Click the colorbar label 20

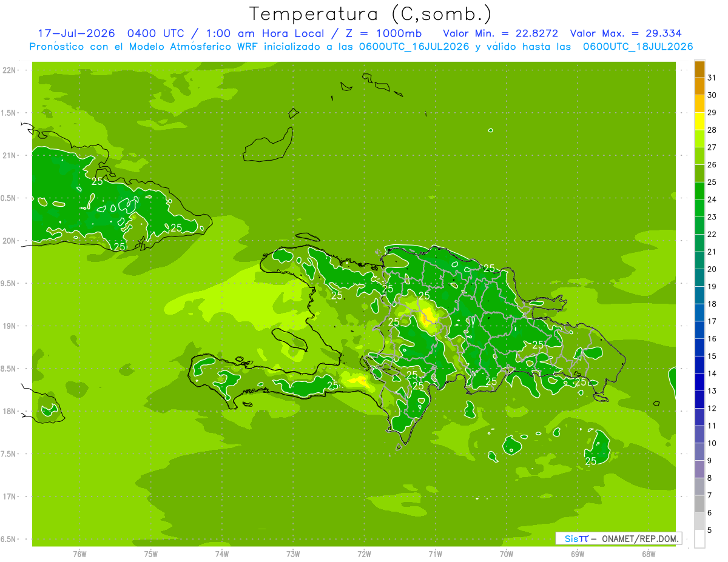tap(712, 269)
